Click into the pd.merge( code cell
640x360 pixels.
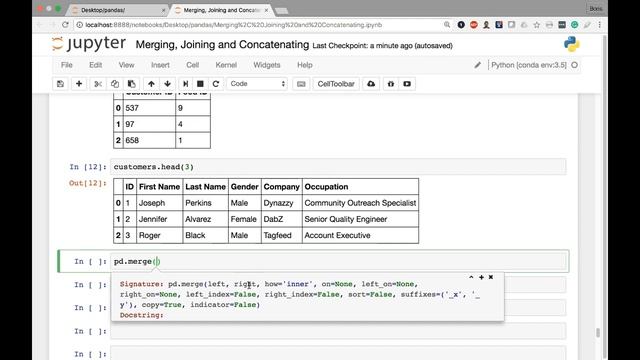pyautogui.click(x=338, y=261)
